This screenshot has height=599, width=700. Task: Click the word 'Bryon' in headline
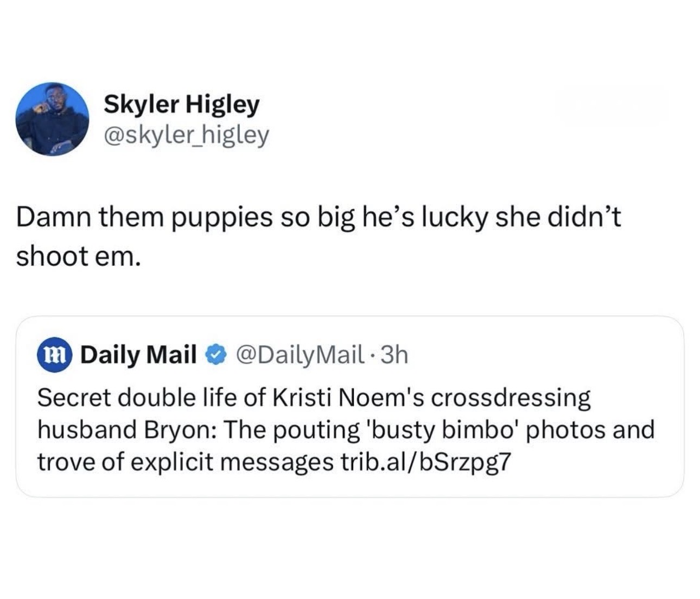[180, 430]
